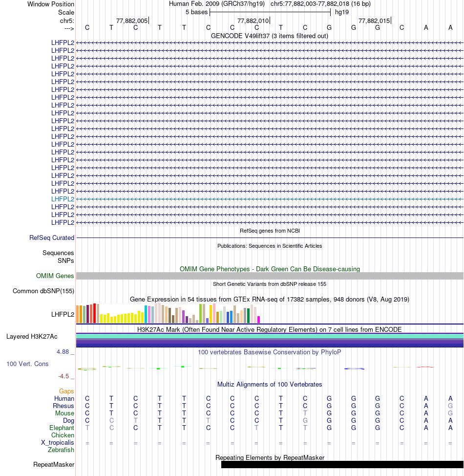This screenshot has width=464, height=476.
Task: Click the '--->' sequence direction arrow
Action: (x=69, y=28)
